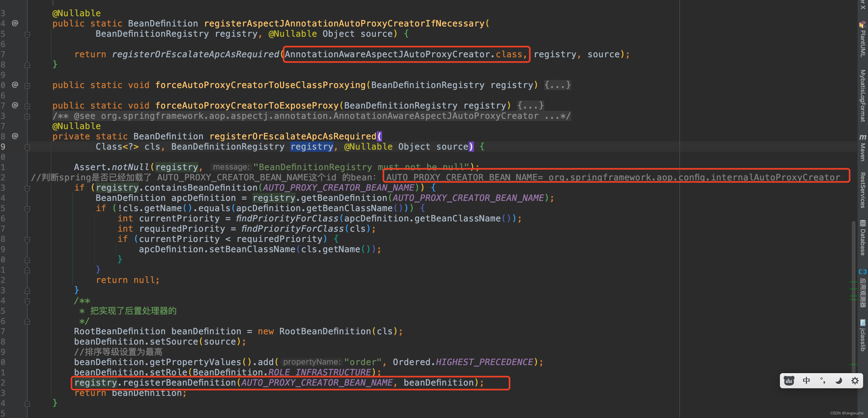The image size is (868, 418).
Task: Click the 'message:' inlay hint in Assert.notNull
Action: 231,167
